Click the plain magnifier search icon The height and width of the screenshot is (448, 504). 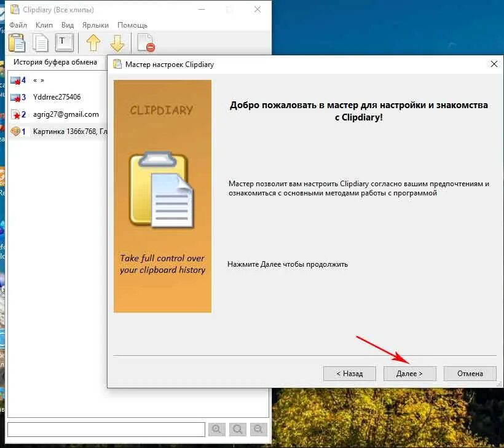click(237, 430)
